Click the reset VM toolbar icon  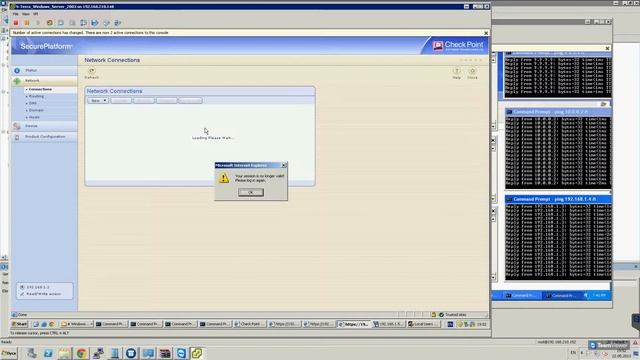click(x=49, y=23)
